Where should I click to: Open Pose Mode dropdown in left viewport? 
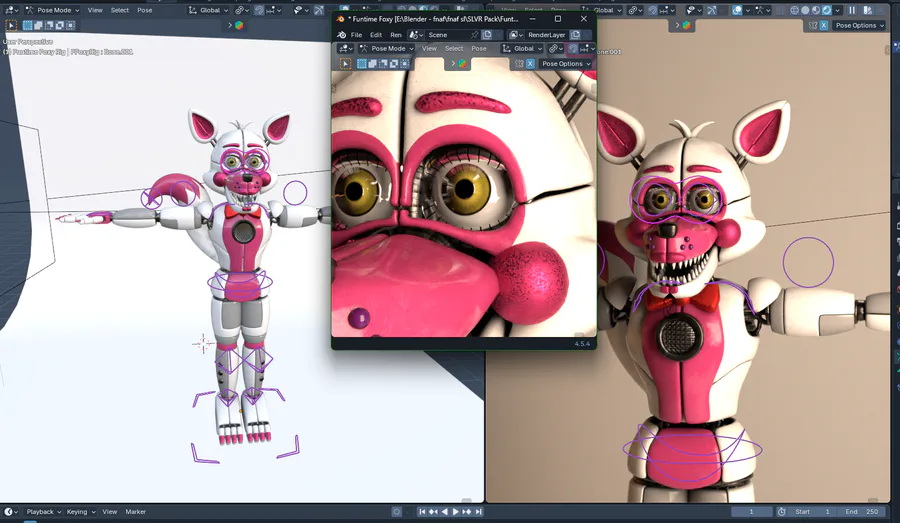52,10
